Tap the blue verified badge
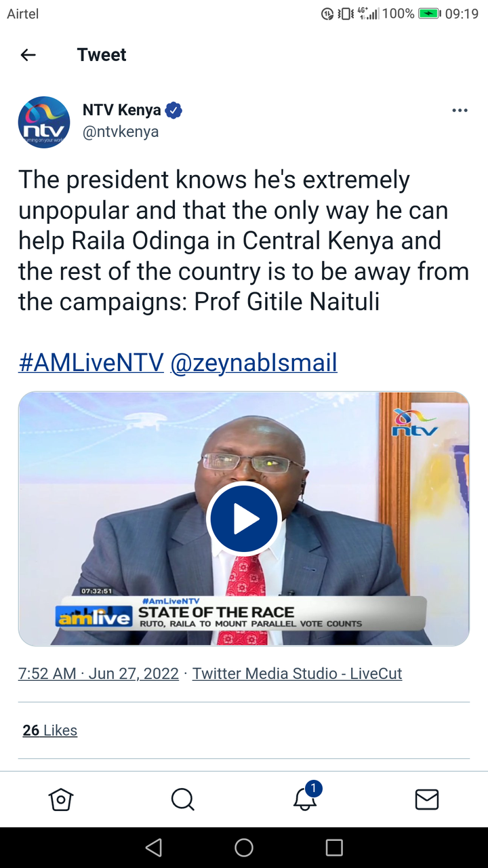 click(x=174, y=110)
